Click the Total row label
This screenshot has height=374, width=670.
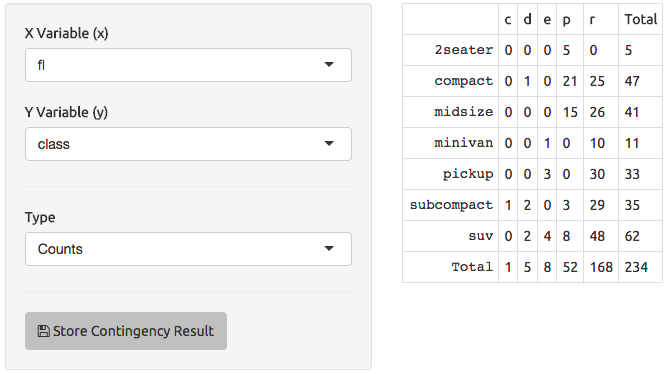click(472, 267)
